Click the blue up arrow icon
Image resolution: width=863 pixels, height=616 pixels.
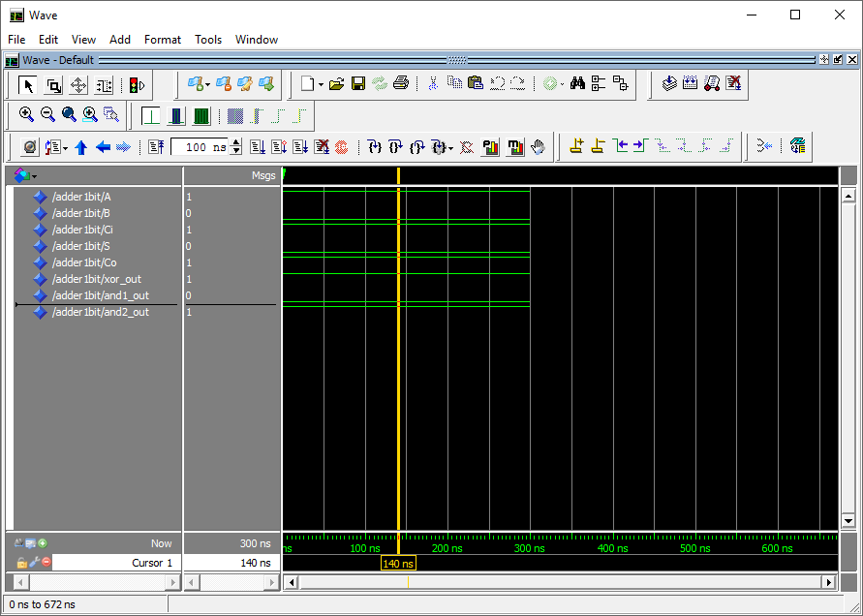81,147
